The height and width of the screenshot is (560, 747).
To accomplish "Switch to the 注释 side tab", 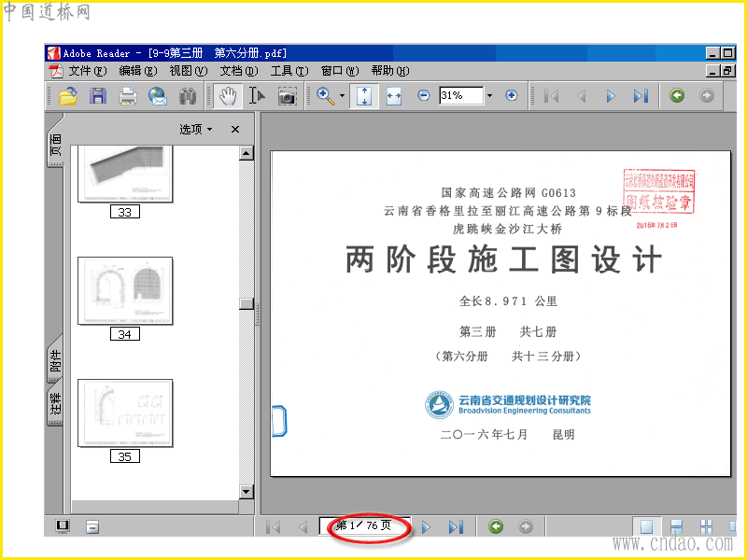I will point(55,403).
